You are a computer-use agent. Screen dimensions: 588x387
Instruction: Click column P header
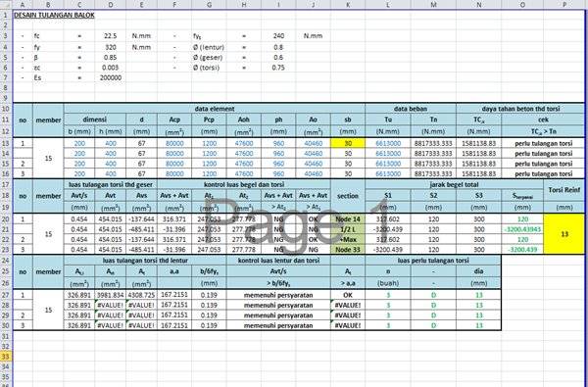[x=564, y=5]
